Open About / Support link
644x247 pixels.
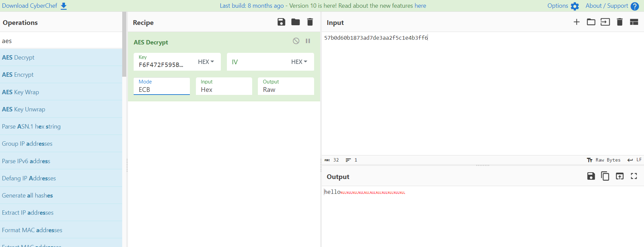point(607,6)
